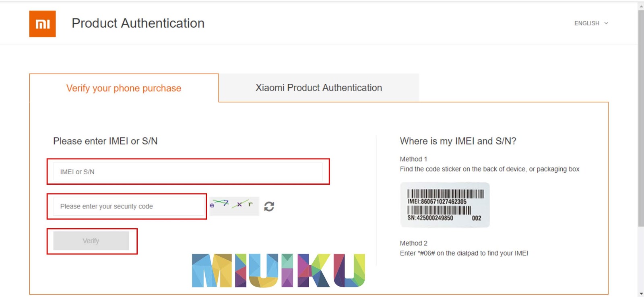Click the Method 1 instruction text

[489, 169]
